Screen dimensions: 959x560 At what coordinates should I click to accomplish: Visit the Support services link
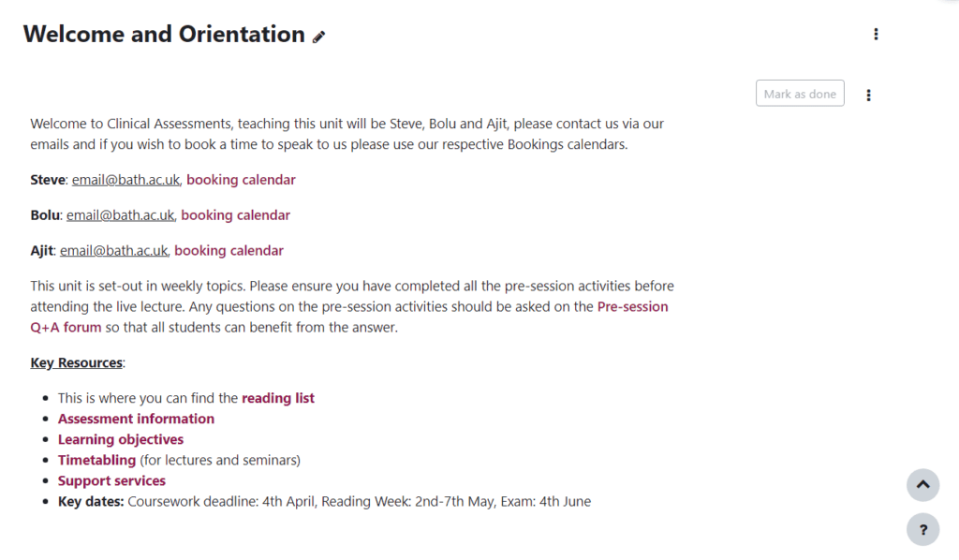[x=111, y=480]
